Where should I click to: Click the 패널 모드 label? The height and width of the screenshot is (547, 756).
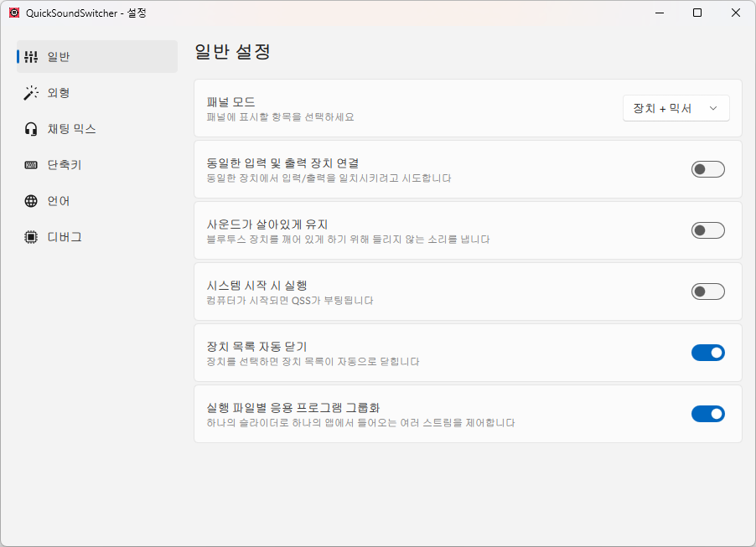pos(231,102)
